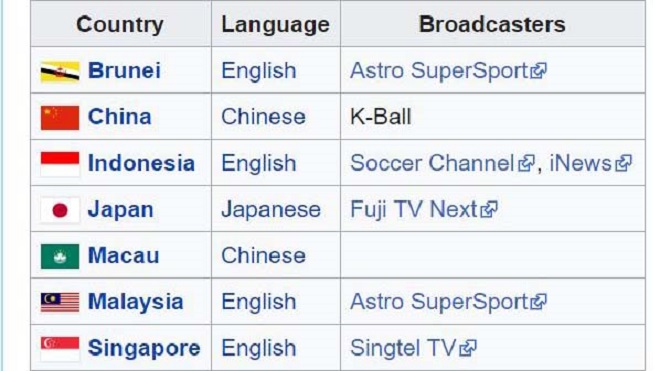The image size is (660, 371).
Task: Click the Japanese language link
Action: pos(271,209)
